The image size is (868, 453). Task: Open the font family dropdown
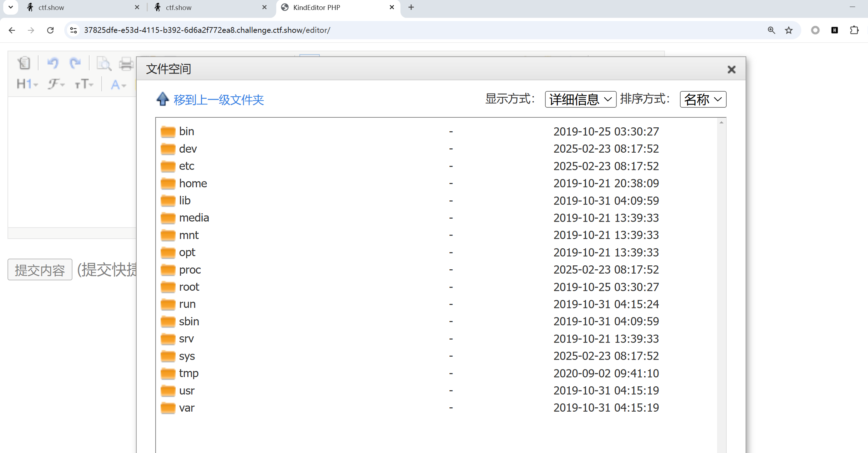click(x=56, y=84)
